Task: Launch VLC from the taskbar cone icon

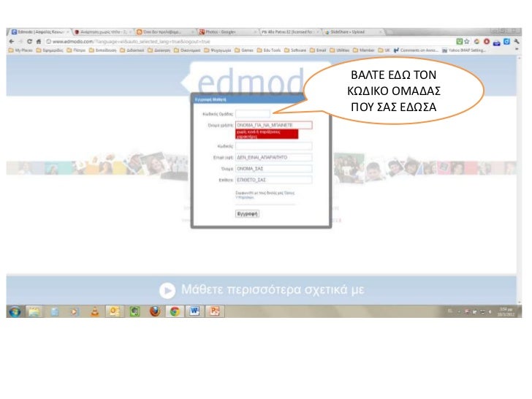Action: (95, 311)
